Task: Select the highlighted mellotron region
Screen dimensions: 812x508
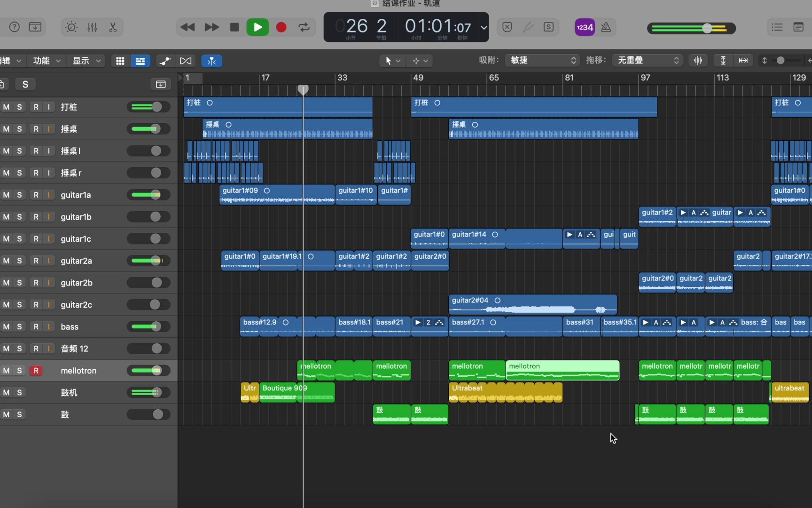Action: pyautogui.click(x=562, y=370)
